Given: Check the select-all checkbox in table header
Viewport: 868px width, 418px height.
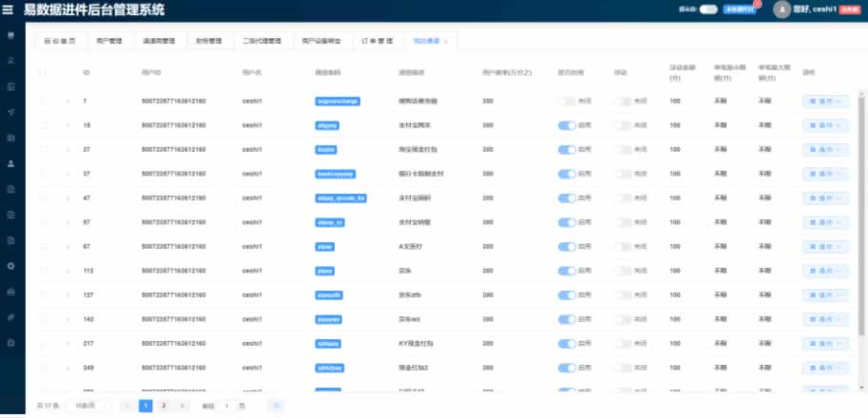Looking at the screenshot, I should (x=42, y=72).
